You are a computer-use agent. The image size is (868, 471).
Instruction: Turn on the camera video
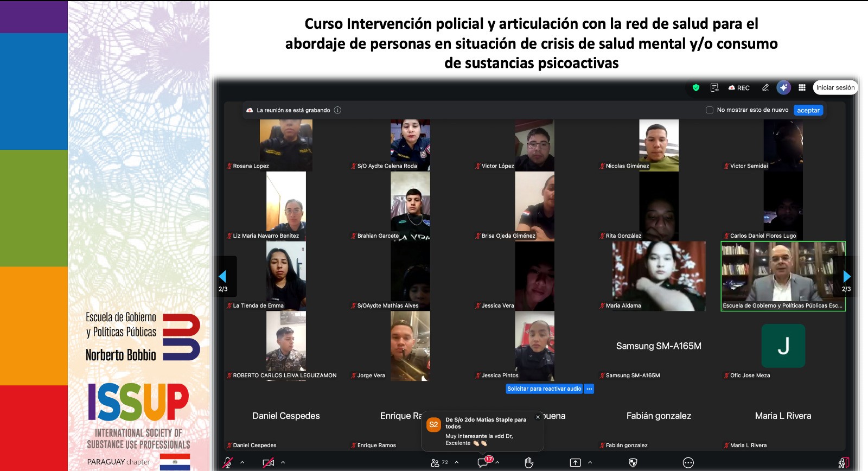[x=268, y=462]
